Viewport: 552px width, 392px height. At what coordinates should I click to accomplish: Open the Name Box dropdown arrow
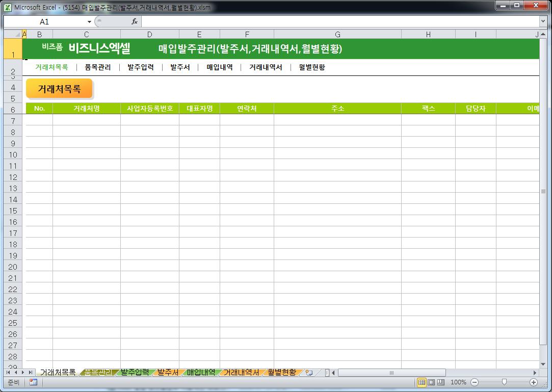(x=90, y=22)
